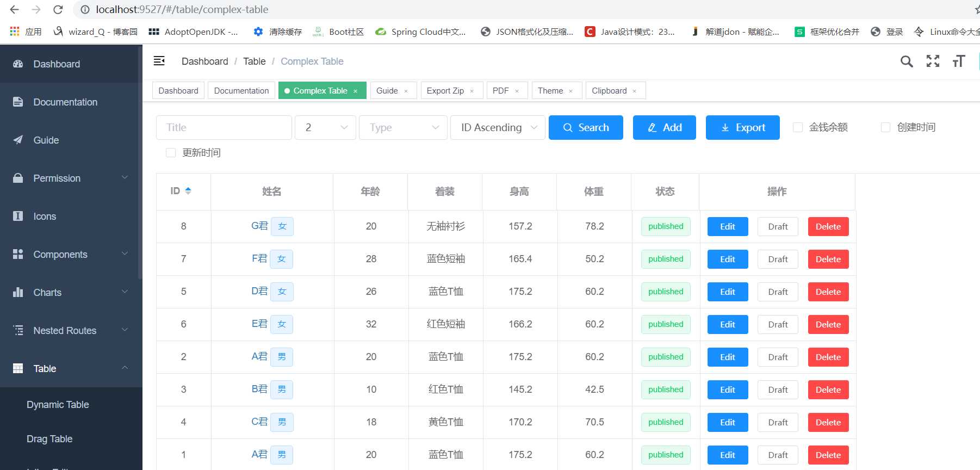Viewport: 980px width, 470px height.
Task: Enable the 金钱余额 checkbox
Action: pos(798,127)
